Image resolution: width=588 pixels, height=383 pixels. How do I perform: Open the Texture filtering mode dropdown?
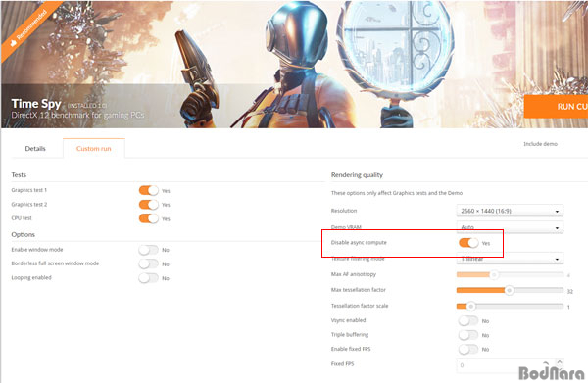click(x=510, y=259)
